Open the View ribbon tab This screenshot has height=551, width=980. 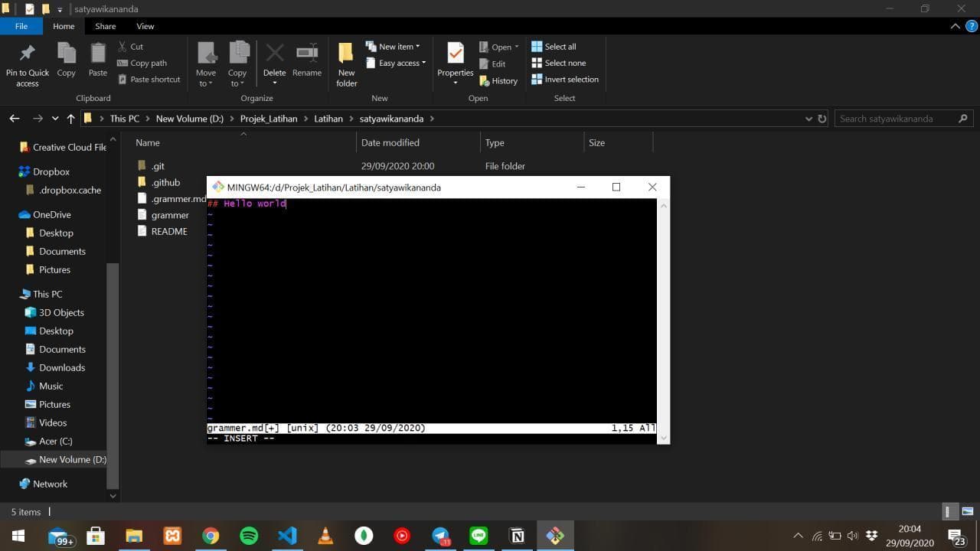point(145,26)
